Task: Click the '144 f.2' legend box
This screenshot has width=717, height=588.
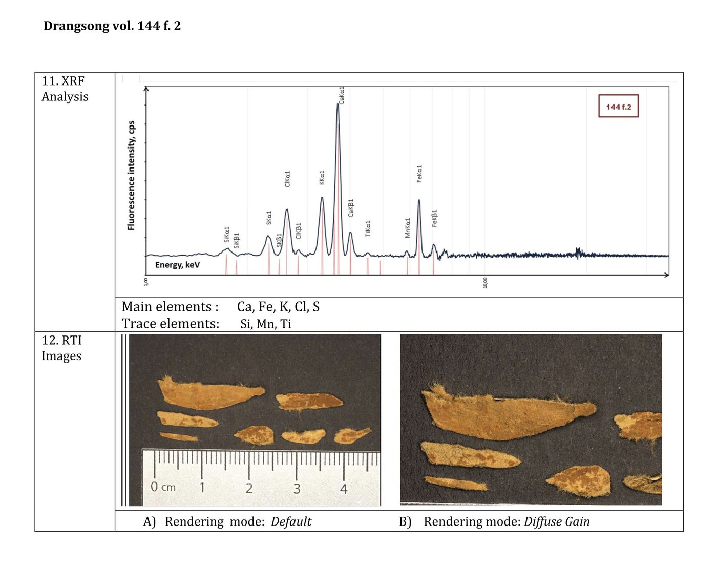Action: (x=618, y=107)
